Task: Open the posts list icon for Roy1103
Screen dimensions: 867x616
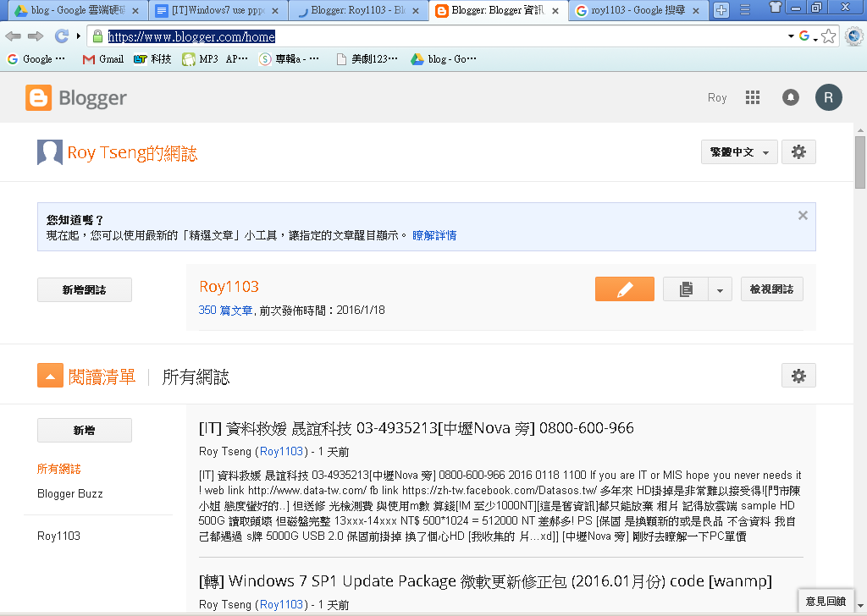Action: pyautogui.click(x=686, y=289)
